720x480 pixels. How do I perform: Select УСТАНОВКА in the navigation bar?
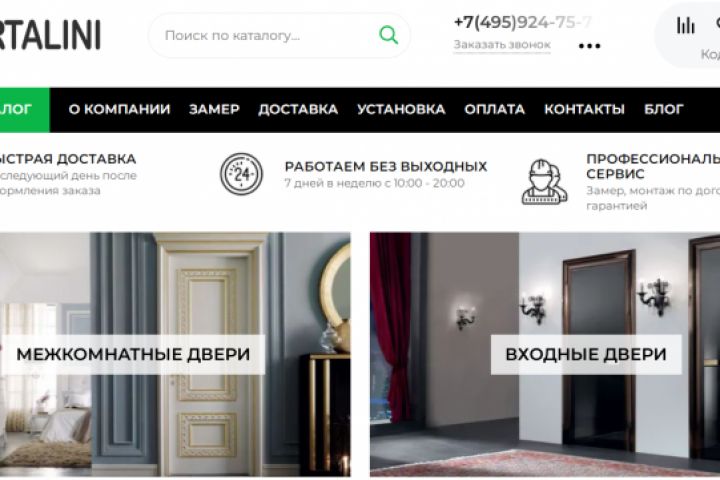coord(401,109)
